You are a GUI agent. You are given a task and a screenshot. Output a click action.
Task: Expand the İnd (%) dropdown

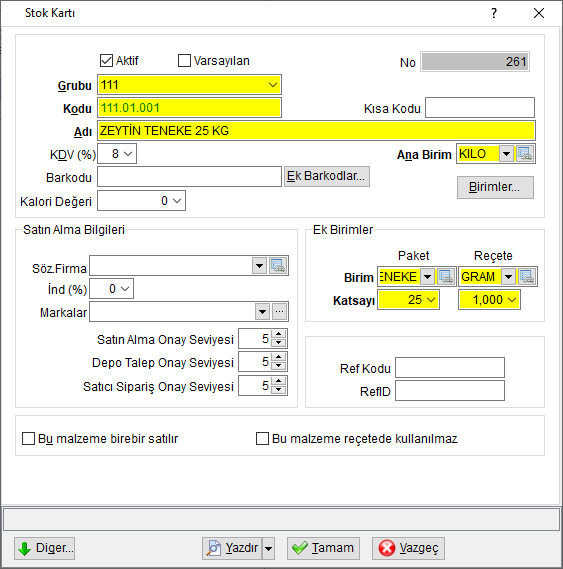(x=125, y=289)
